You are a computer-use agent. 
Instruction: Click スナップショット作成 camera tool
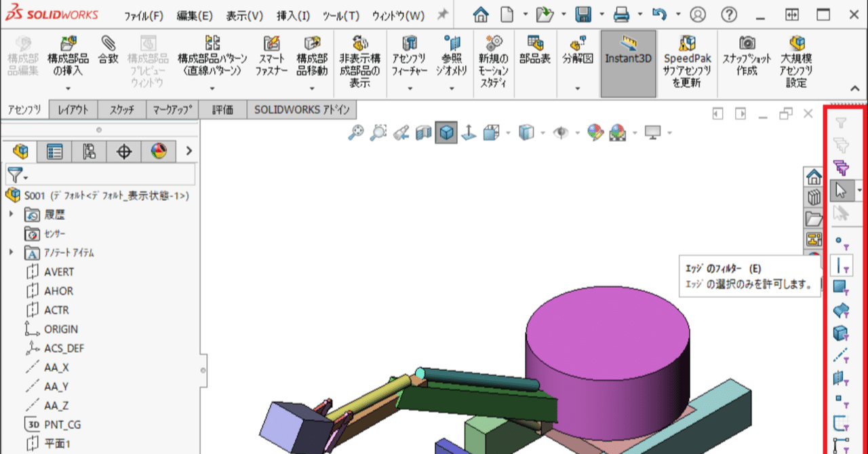[747, 56]
